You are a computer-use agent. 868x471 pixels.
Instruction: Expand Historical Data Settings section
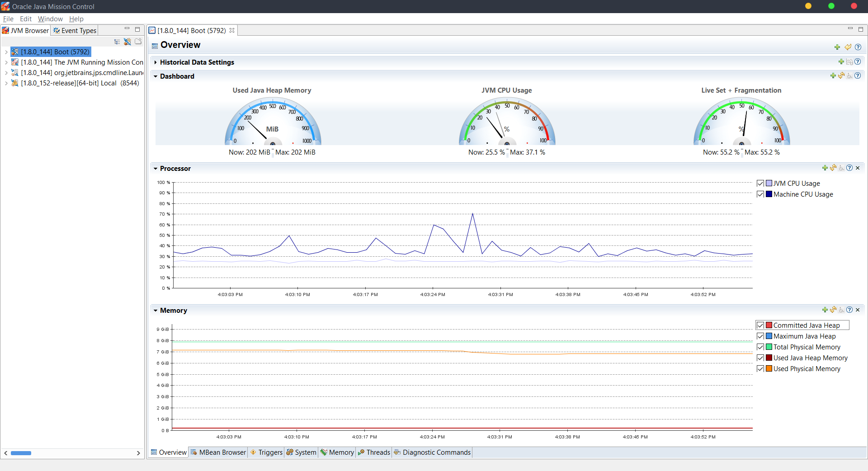coord(156,62)
